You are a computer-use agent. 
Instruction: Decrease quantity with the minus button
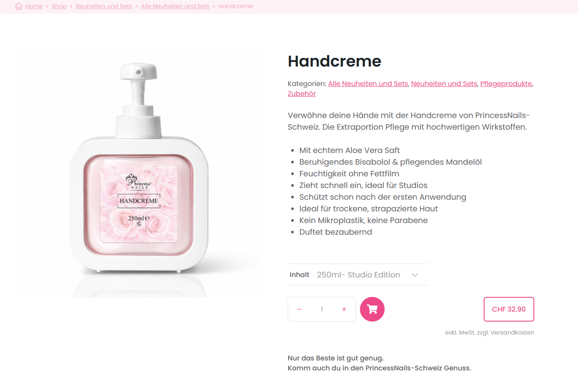coord(299,309)
